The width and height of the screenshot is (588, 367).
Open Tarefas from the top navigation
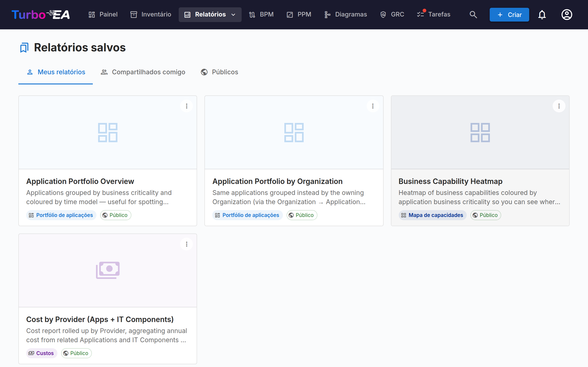pos(433,14)
